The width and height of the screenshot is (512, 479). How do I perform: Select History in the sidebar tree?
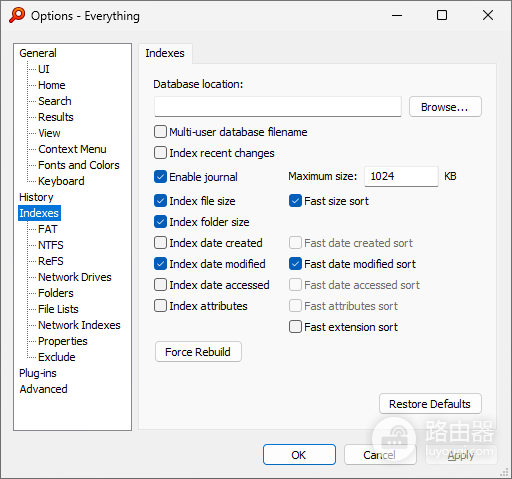coord(36,197)
